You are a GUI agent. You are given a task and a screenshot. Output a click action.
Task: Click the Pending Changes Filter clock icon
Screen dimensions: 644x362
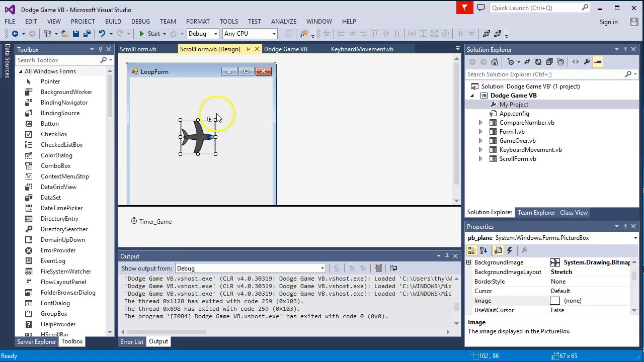coord(511,62)
